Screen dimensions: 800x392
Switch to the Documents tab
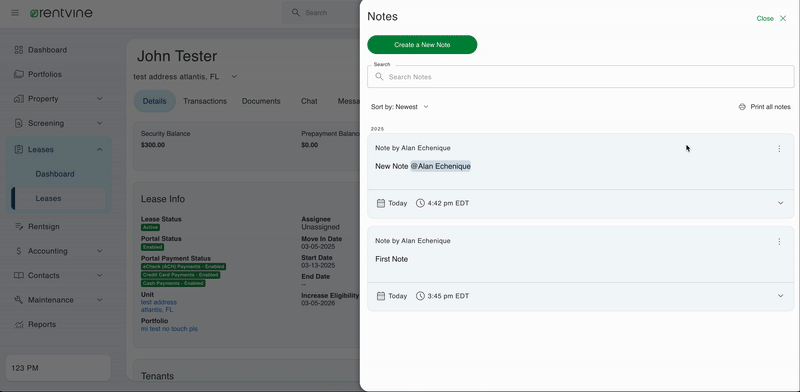[261, 101]
